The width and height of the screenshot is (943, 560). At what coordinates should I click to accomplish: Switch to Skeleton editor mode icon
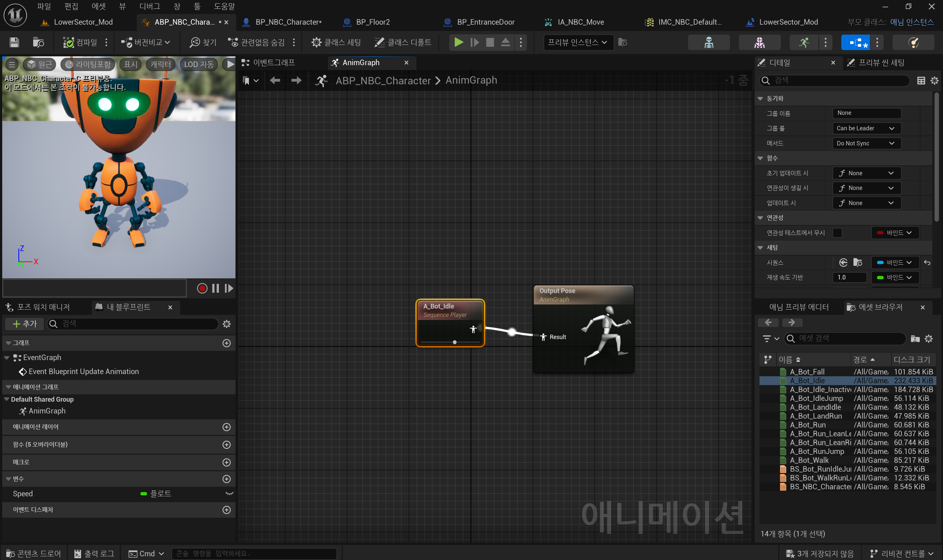[709, 42]
